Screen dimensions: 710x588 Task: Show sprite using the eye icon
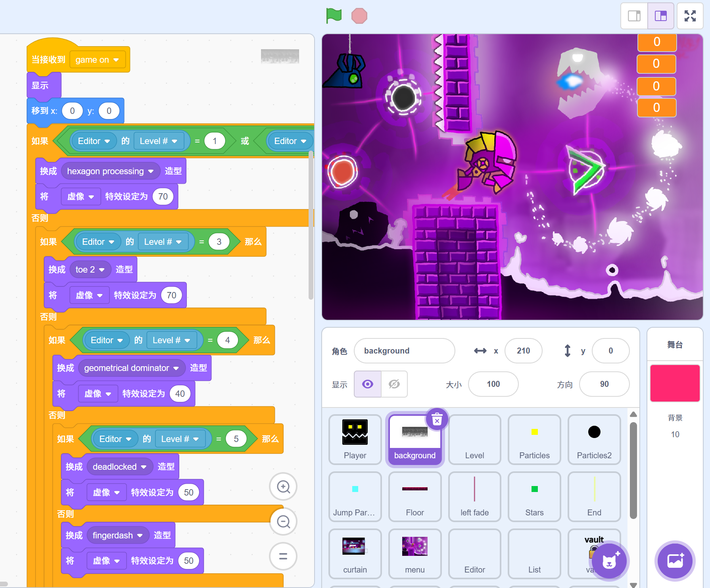(368, 384)
